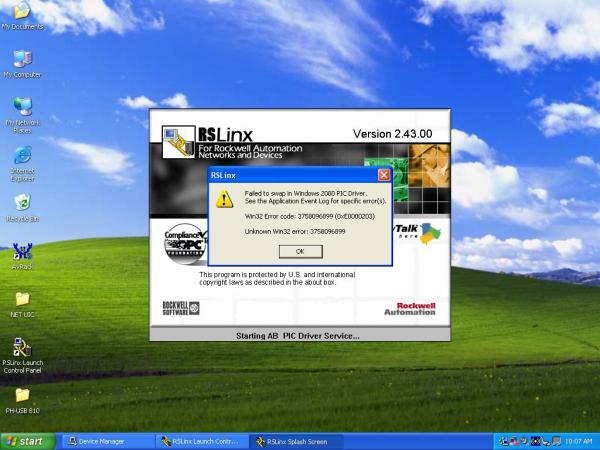Click 'Unknown Win32 error: 3758096899' text

[295, 232]
